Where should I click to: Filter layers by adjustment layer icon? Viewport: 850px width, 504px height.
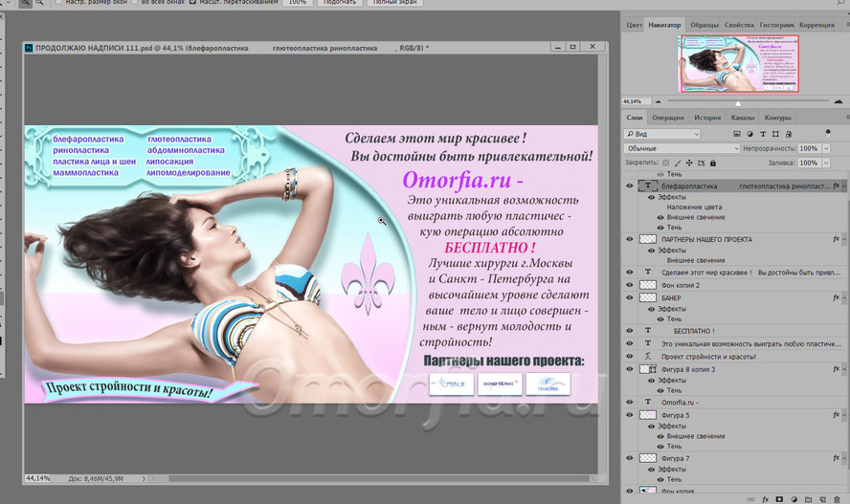[x=749, y=134]
